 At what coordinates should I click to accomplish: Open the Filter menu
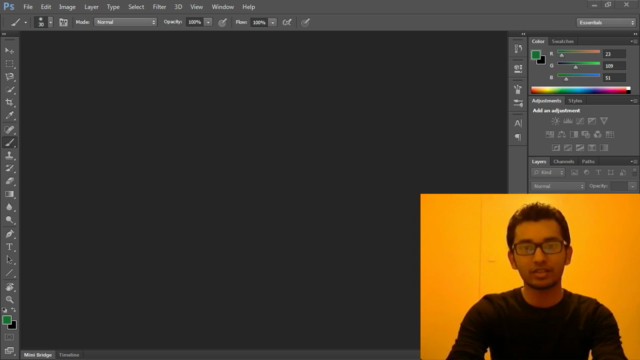pos(159,7)
